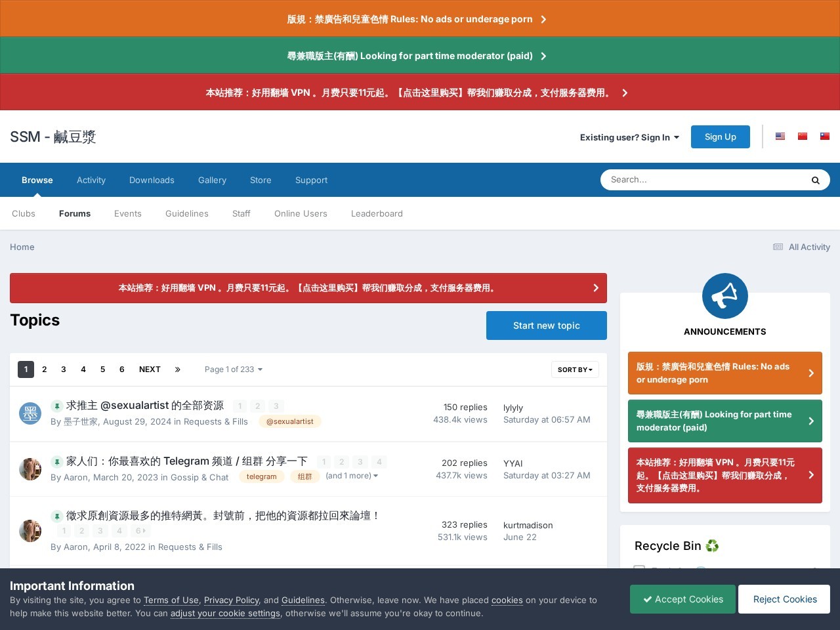Go to Forums submenu item

tap(75, 213)
